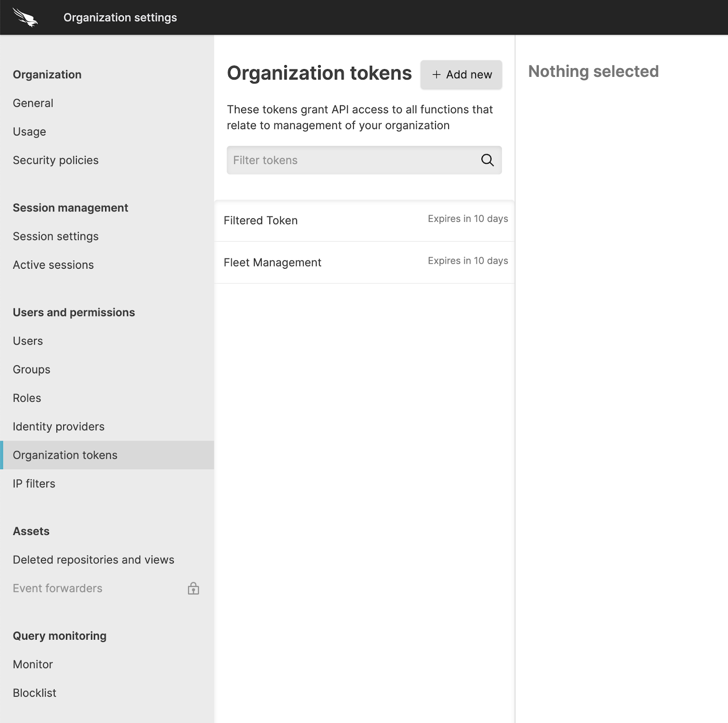Image resolution: width=728 pixels, height=723 pixels.
Task: Select Organization tokens in sidebar
Action: [65, 455]
